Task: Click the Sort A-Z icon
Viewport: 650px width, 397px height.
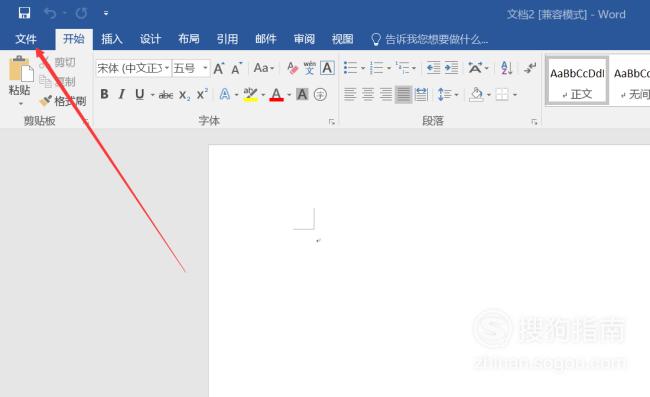Action: [x=507, y=68]
